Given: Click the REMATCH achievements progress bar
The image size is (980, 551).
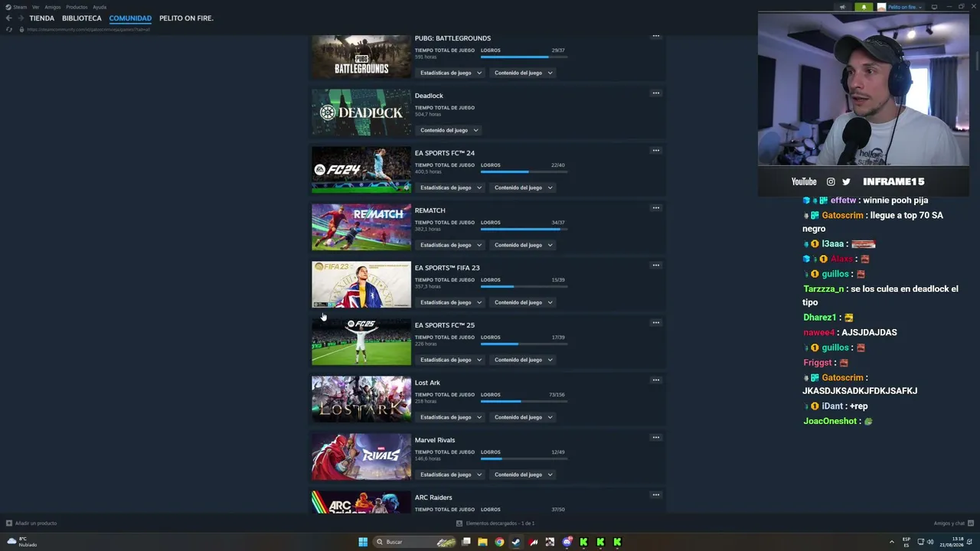Looking at the screenshot, I should [523, 229].
